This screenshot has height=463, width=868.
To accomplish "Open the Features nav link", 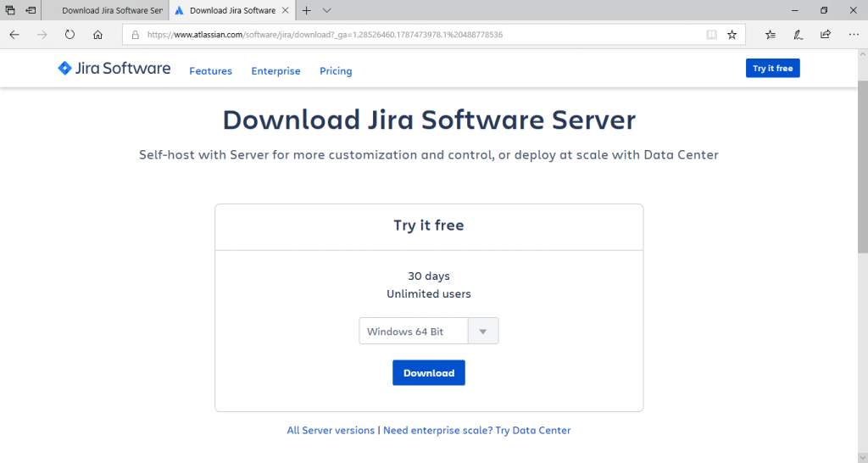I will pyautogui.click(x=210, y=71).
